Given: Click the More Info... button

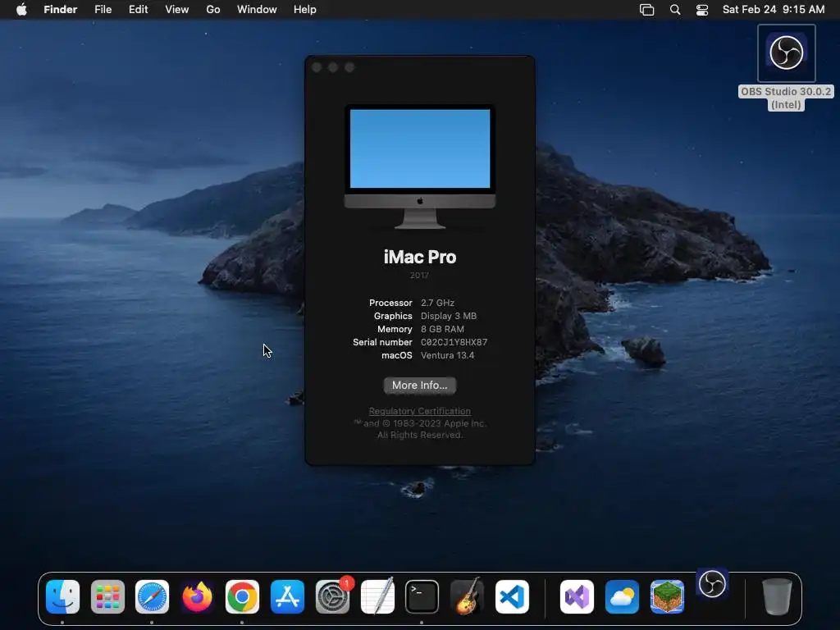Looking at the screenshot, I should point(419,386).
